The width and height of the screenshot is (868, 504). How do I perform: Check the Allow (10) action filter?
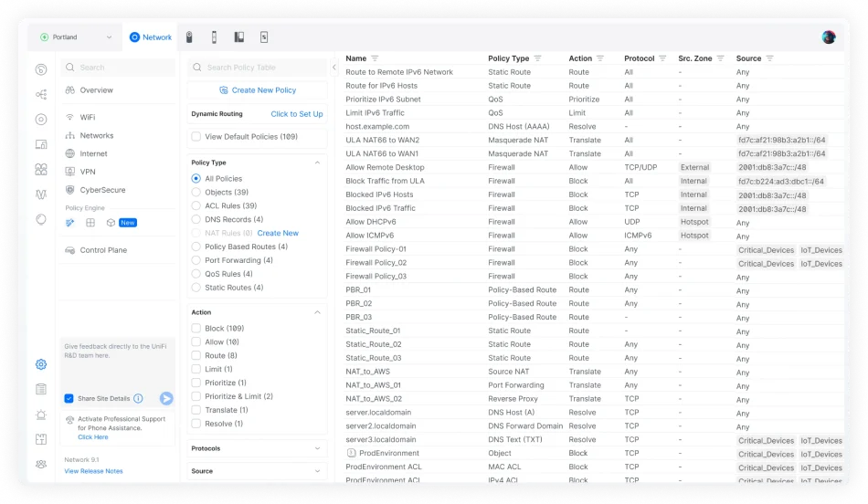196,342
